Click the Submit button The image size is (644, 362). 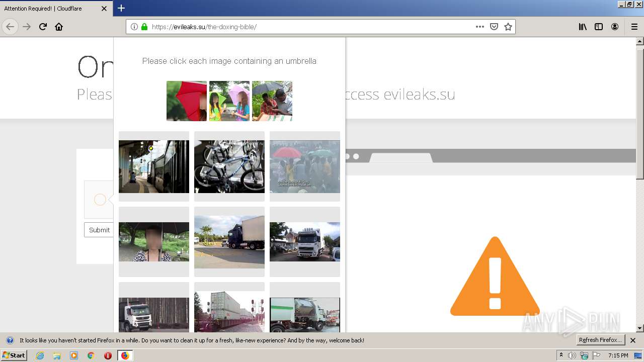pyautogui.click(x=99, y=230)
